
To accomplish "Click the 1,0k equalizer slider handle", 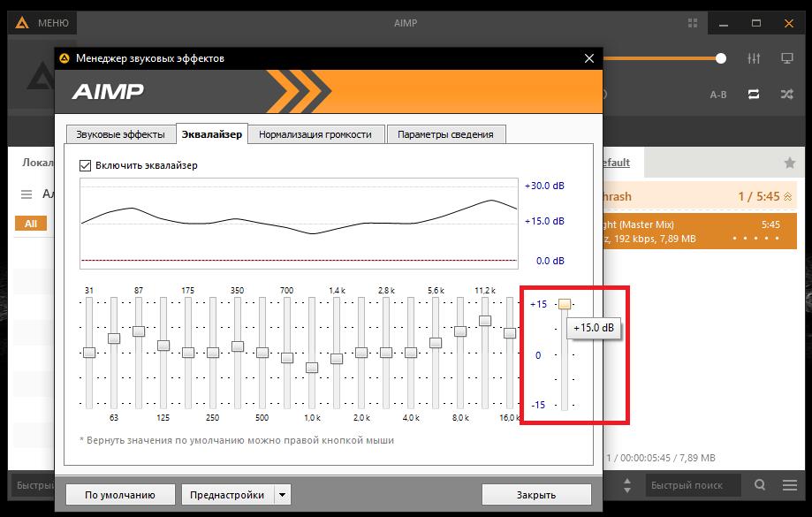I will tap(312, 368).
